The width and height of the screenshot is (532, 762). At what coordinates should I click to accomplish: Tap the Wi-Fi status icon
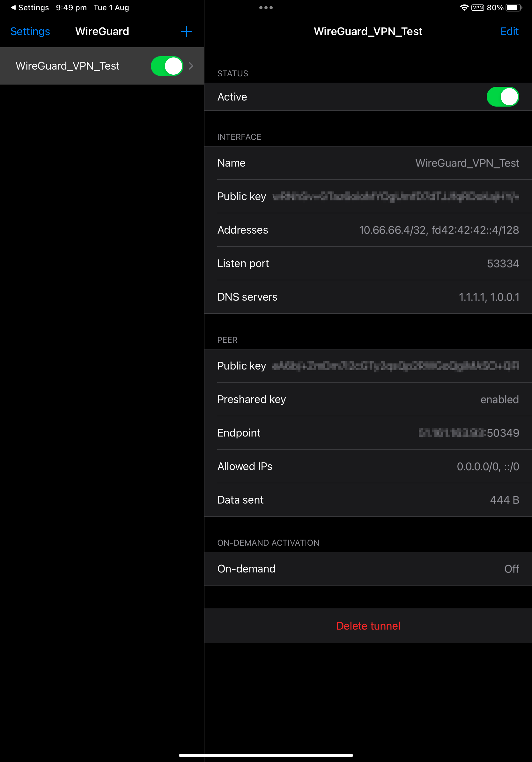click(464, 7)
